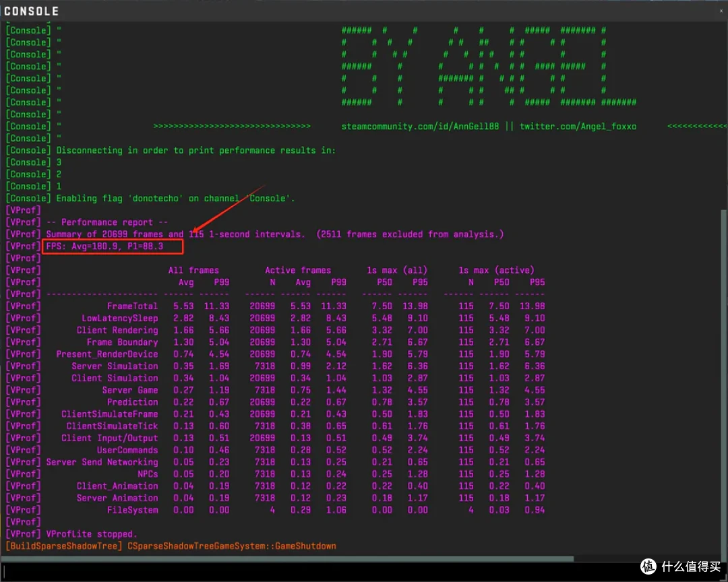Click the 'Client_Animation' row label
The height and width of the screenshot is (582, 728).
point(117,486)
